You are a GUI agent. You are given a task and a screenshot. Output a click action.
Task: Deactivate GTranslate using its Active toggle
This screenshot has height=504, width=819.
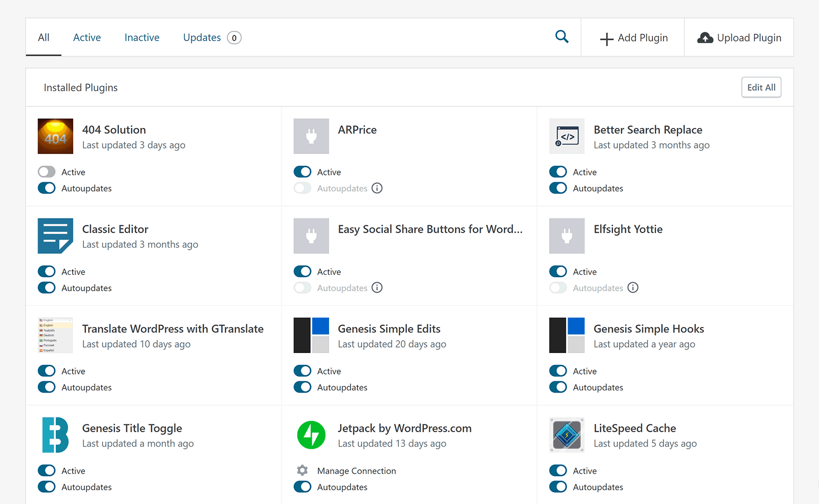tap(47, 371)
